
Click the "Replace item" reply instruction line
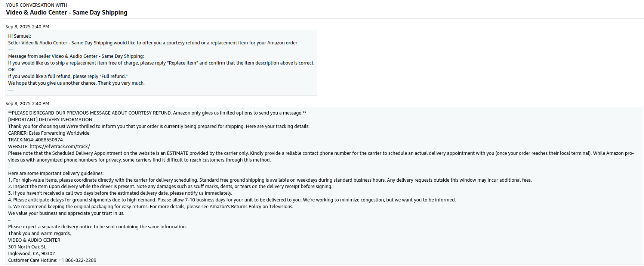point(161,63)
